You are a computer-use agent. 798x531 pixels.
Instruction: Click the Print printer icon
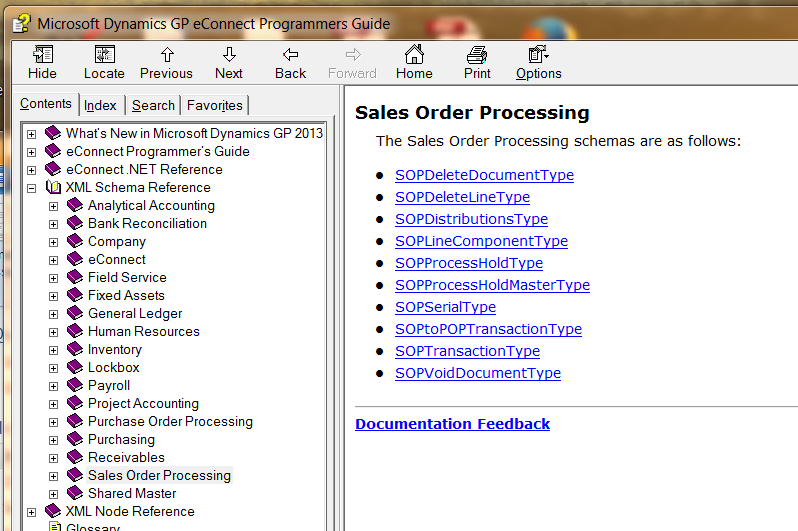[x=477, y=54]
